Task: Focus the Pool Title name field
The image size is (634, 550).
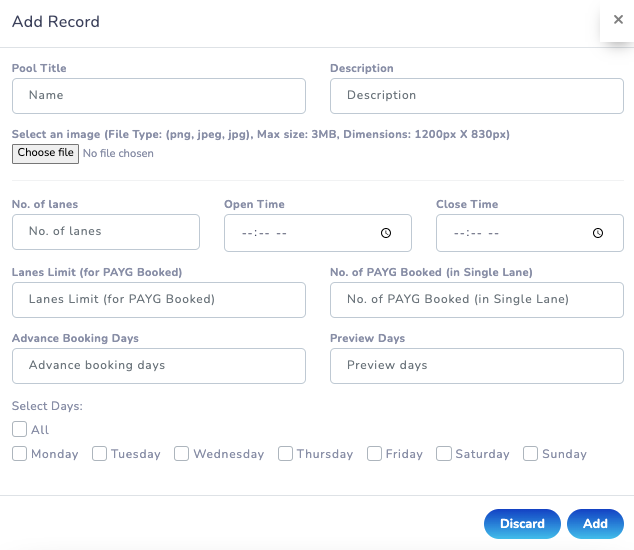Action: (x=159, y=96)
